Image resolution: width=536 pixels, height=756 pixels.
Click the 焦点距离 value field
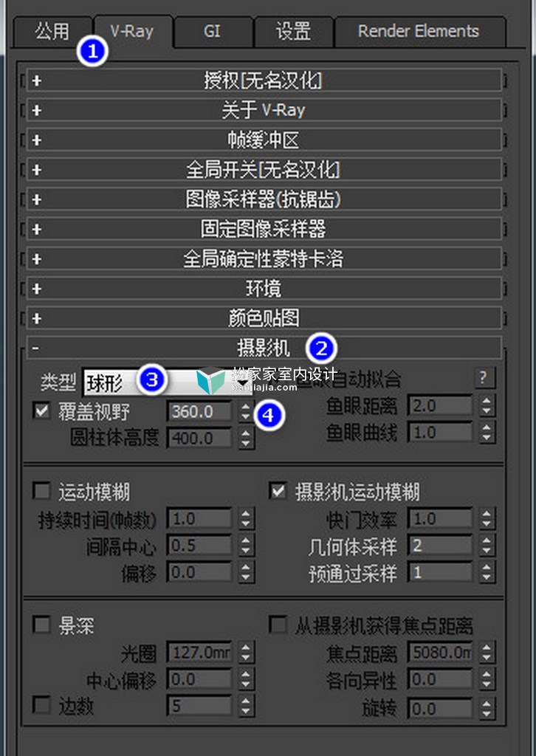point(440,653)
